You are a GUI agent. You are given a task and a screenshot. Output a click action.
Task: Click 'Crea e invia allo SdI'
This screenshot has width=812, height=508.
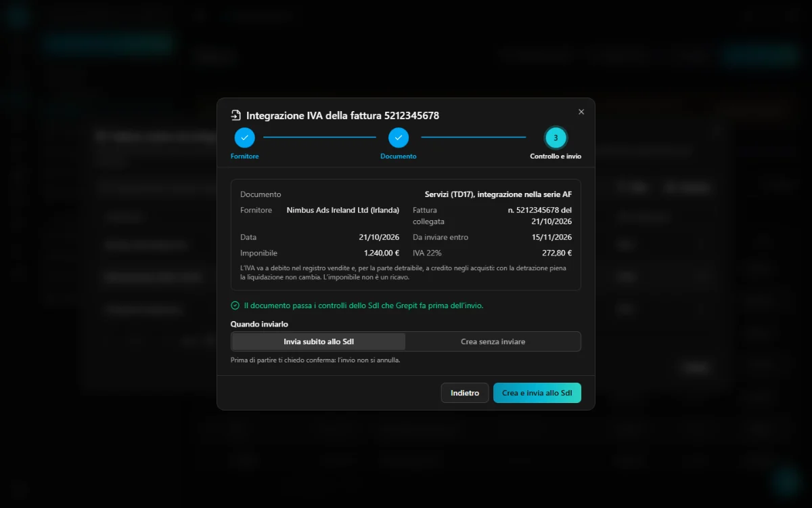[537, 393]
